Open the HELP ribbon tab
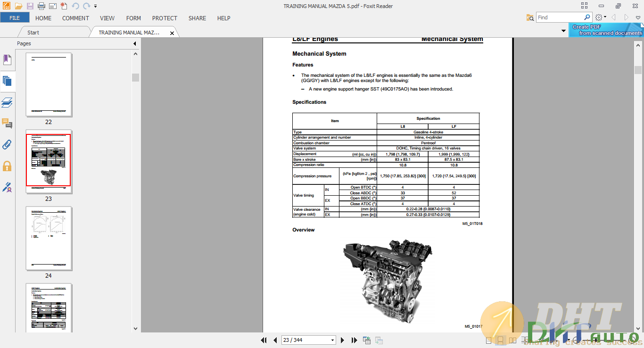The height and width of the screenshot is (348, 644). (x=223, y=18)
